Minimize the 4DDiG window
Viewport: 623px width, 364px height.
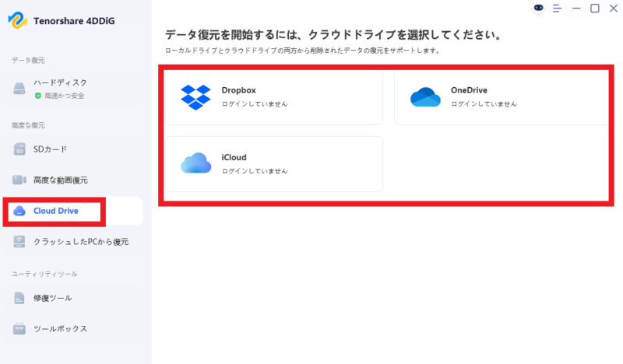(x=576, y=9)
